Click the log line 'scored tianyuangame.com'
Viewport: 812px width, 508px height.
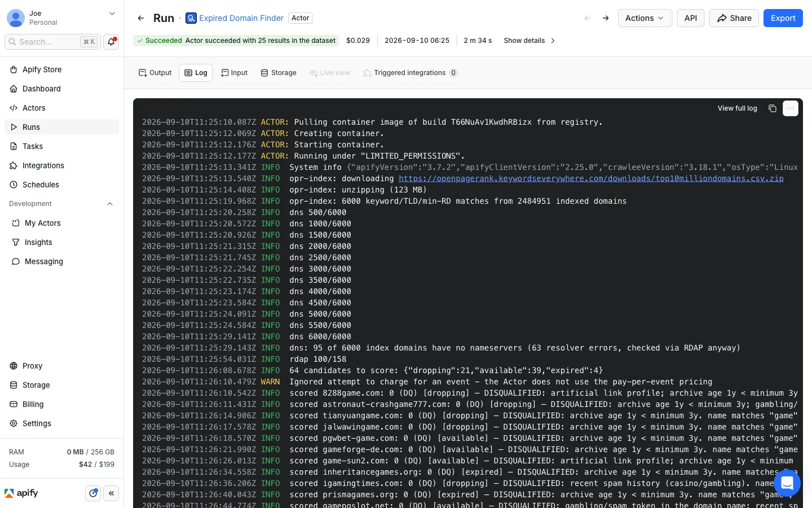tap(470, 415)
